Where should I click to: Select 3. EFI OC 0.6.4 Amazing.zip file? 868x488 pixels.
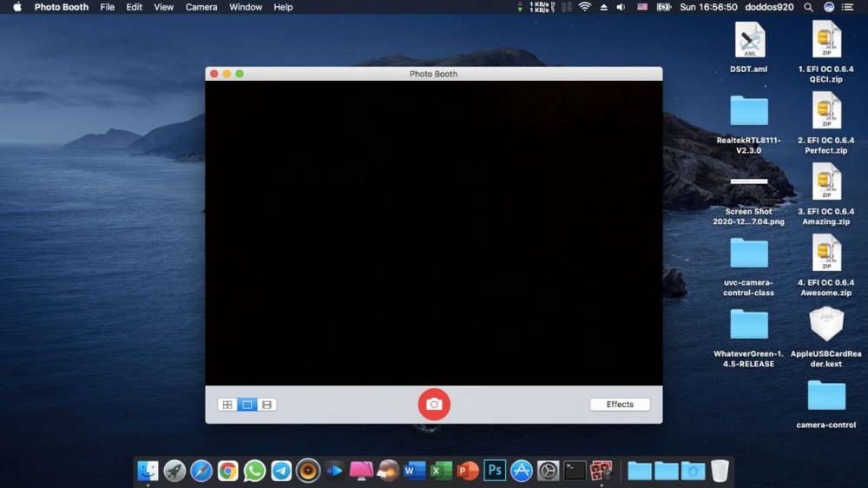826,194
